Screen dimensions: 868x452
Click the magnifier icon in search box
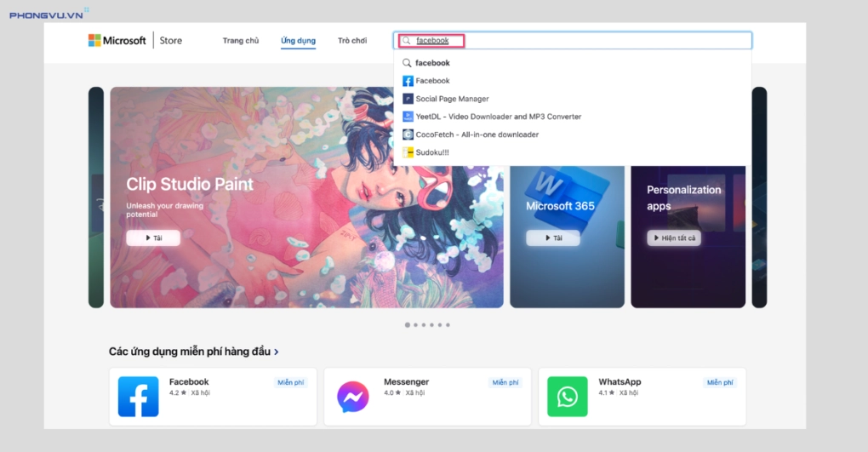(406, 41)
